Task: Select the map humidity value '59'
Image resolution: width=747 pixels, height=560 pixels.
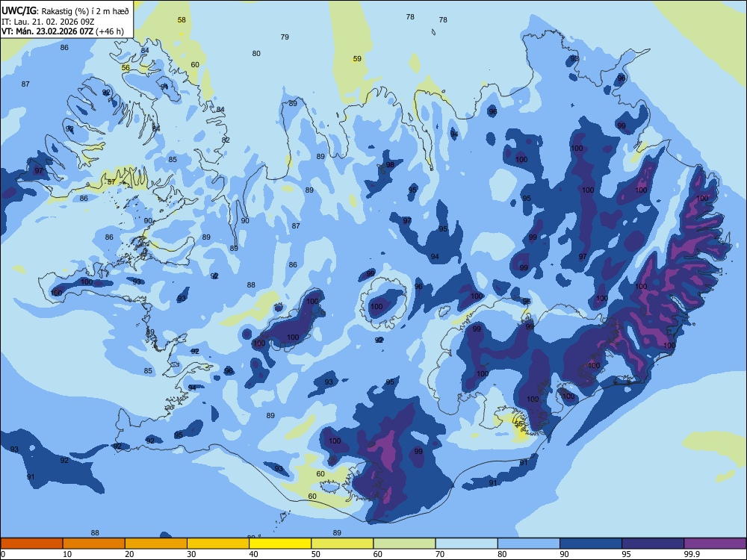Action: [357, 58]
